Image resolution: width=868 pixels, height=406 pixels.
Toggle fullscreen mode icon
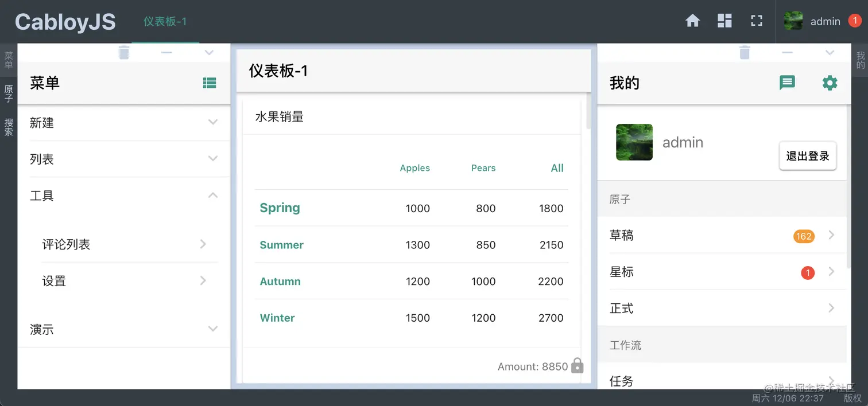pyautogui.click(x=757, y=21)
